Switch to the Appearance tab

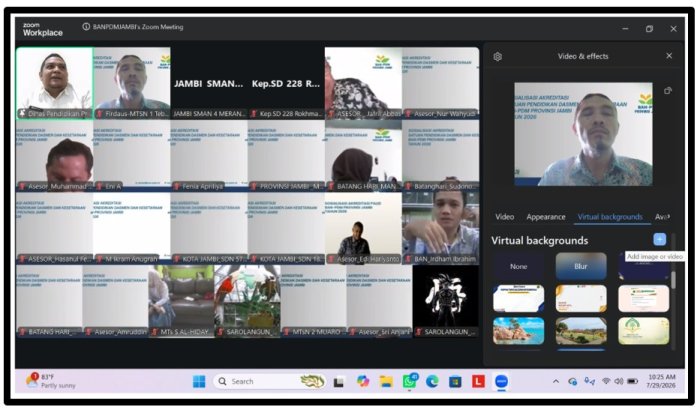coord(546,217)
